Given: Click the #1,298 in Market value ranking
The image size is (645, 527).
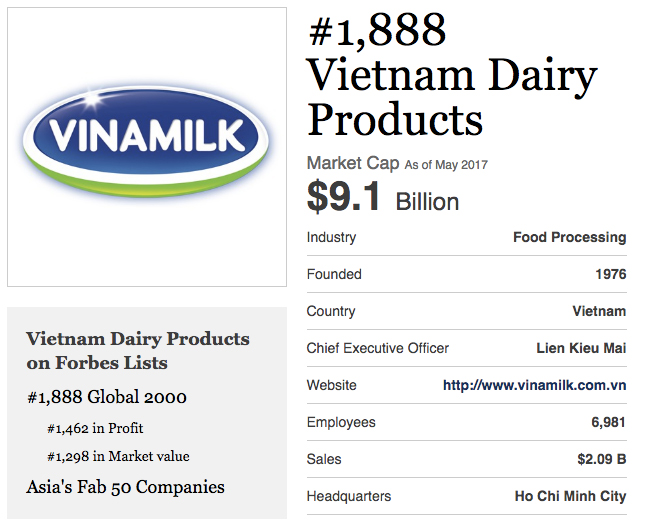Looking at the screenshot, I should [118, 456].
